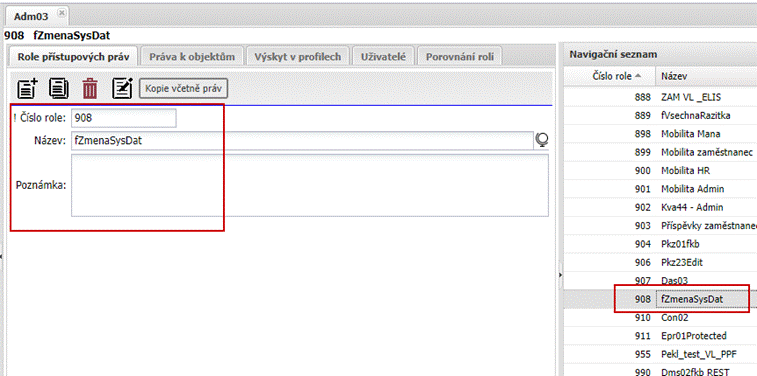Screen dimensions: 757x376
Task: Select row 898 Mobilita Mana
Action: pyautogui.click(x=660, y=134)
